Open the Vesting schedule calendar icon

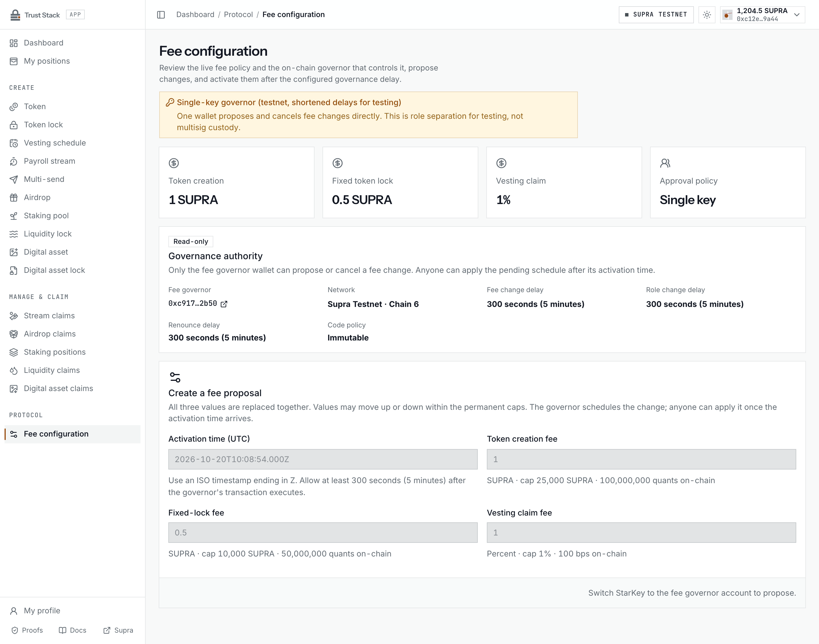14,143
